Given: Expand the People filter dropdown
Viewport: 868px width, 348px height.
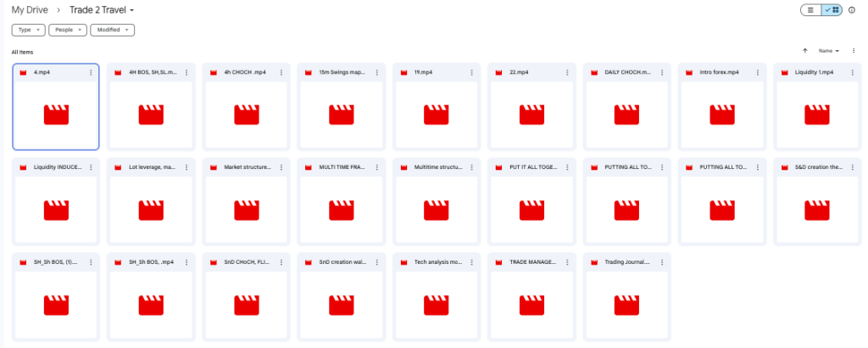Looking at the screenshot, I should [x=68, y=30].
